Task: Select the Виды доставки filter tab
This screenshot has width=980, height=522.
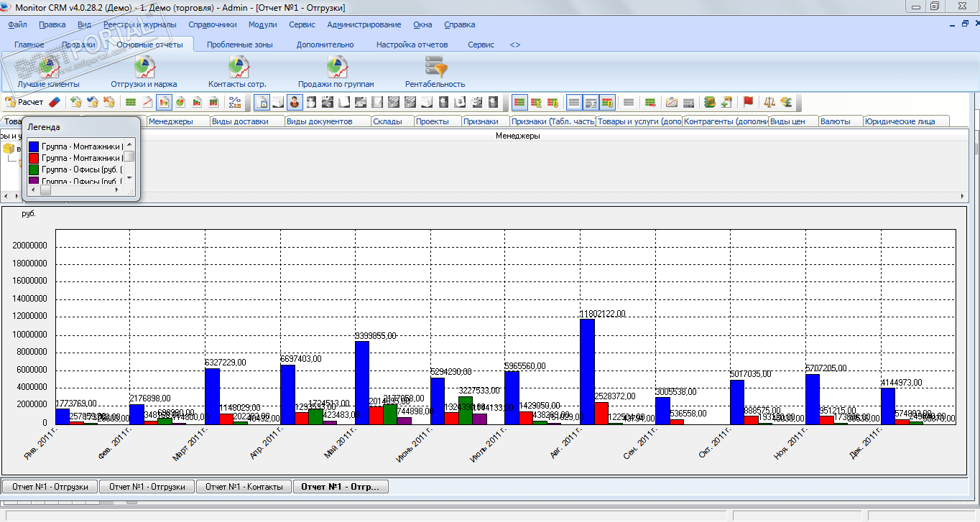Action: tap(239, 121)
